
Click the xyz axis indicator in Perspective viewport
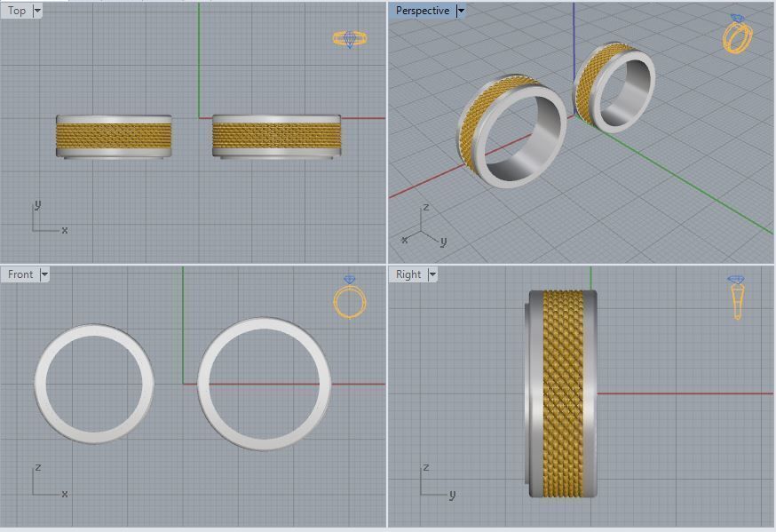[x=424, y=226]
